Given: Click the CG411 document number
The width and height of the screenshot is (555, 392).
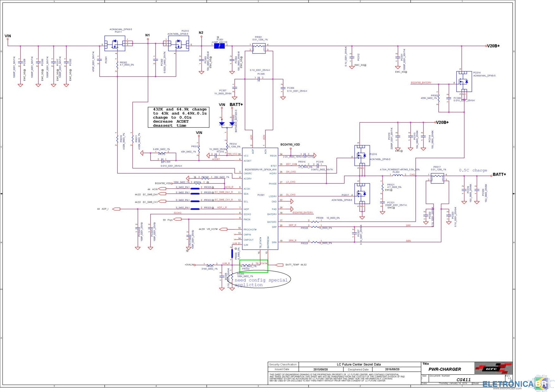Looking at the screenshot, I should click(x=464, y=380).
